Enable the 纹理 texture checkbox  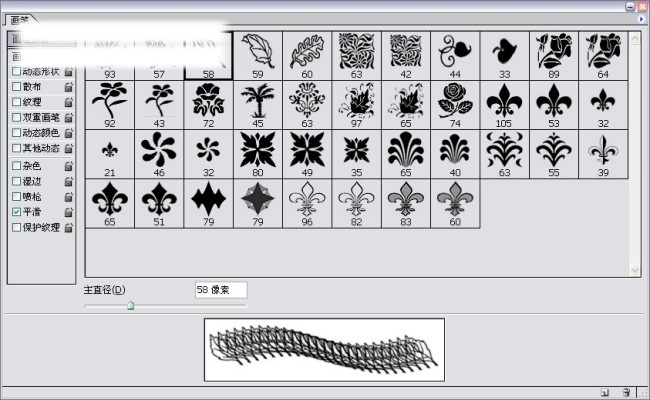tap(17, 102)
